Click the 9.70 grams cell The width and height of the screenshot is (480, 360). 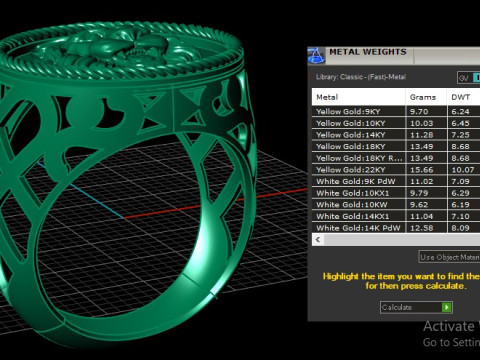tap(426, 111)
